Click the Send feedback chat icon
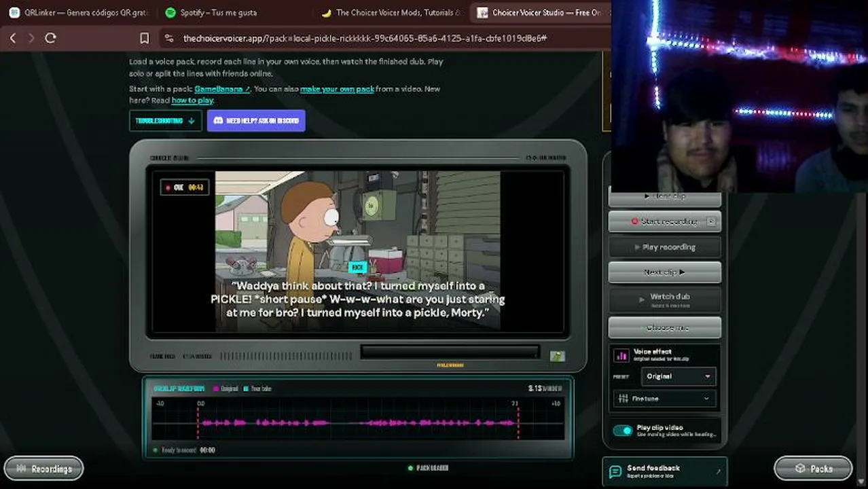The width and height of the screenshot is (868, 489). click(x=615, y=471)
